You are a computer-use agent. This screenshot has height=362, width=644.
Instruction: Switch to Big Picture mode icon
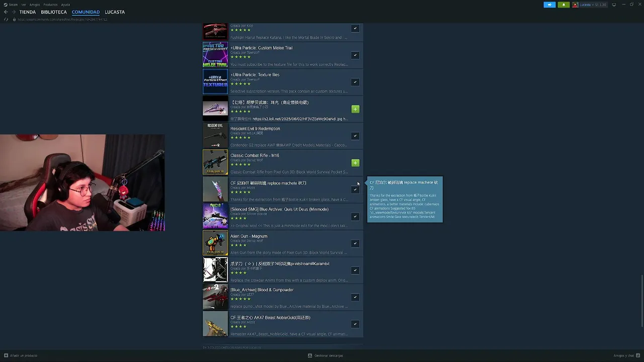coord(614,5)
